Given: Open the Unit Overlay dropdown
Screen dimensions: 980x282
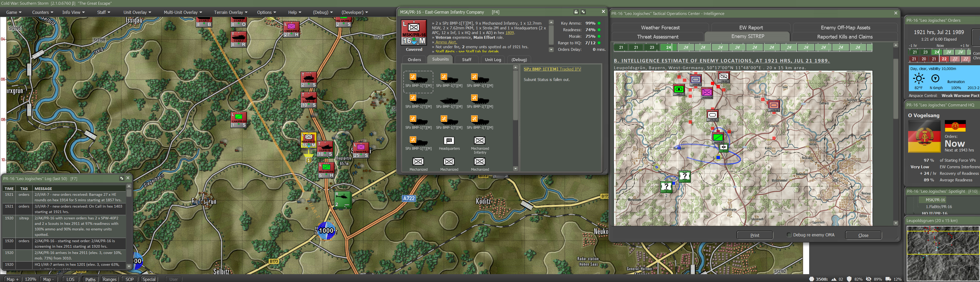Looking at the screenshot, I should [137, 12].
